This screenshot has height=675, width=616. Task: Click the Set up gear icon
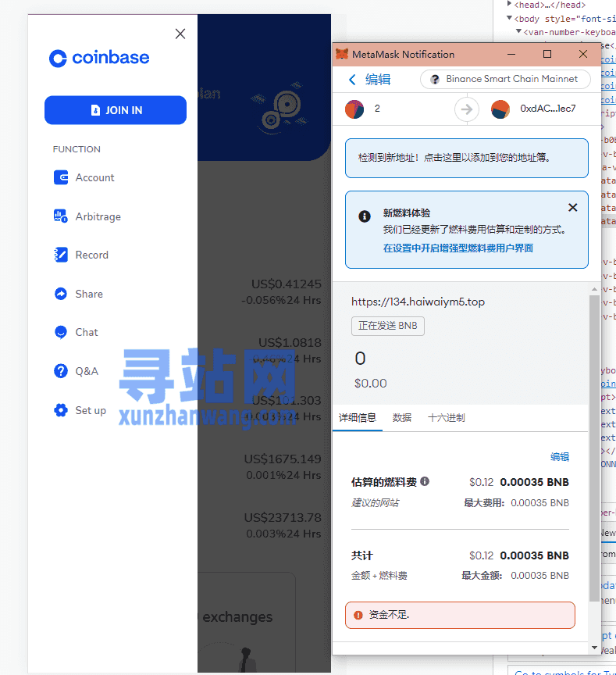tap(61, 410)
